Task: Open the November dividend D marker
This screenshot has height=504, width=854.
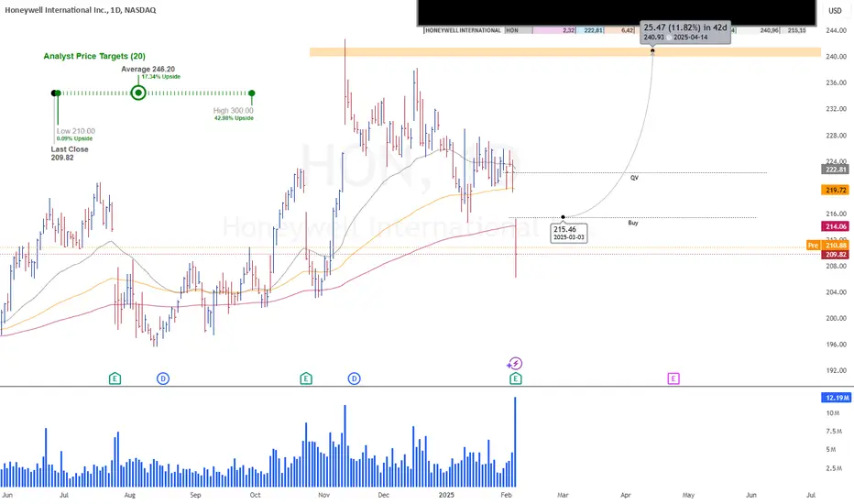Action: coord(354,378)
